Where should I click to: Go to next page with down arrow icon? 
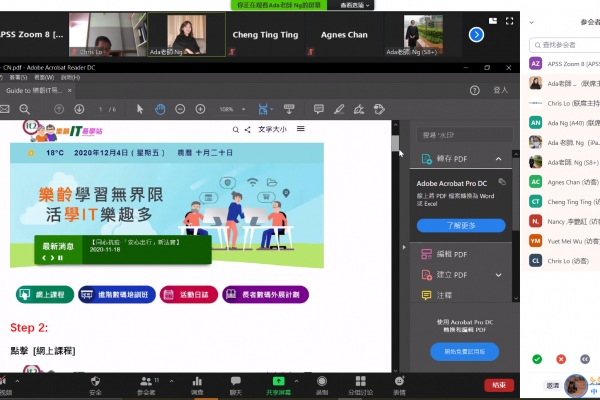(79, 109)
